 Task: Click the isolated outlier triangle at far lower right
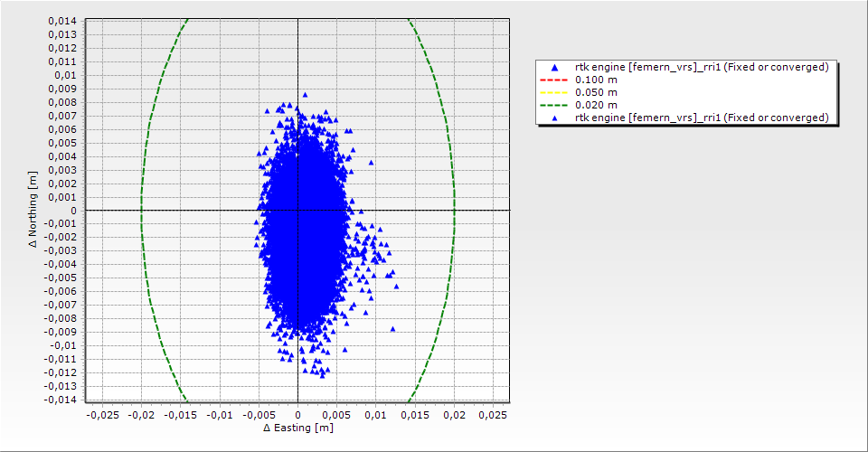(392, 329)
